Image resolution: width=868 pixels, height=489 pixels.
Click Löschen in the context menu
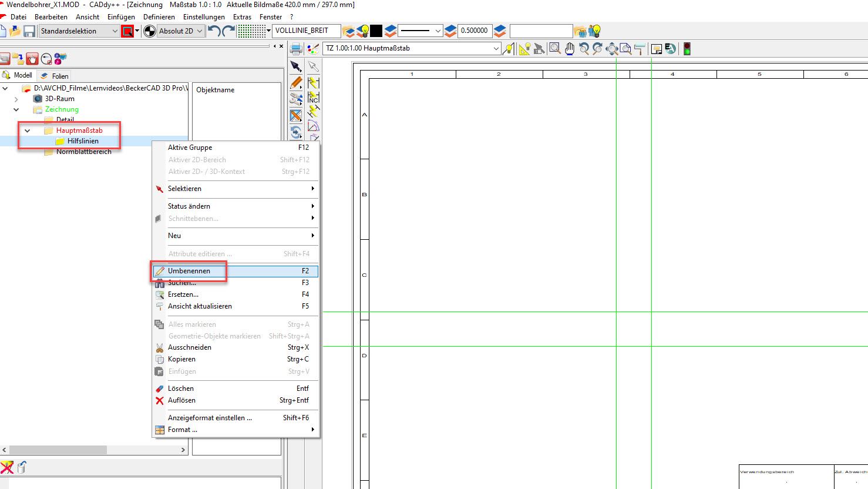181,388
